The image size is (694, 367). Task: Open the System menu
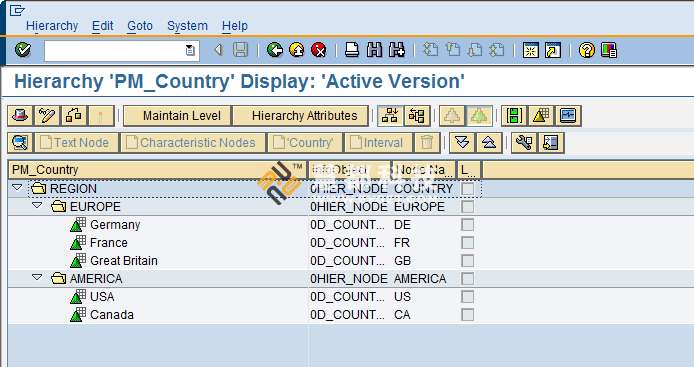[x=187, y=26]
